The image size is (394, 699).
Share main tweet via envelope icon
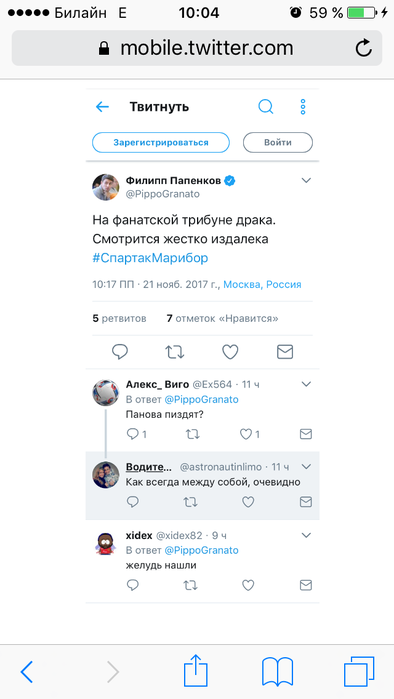285,352
